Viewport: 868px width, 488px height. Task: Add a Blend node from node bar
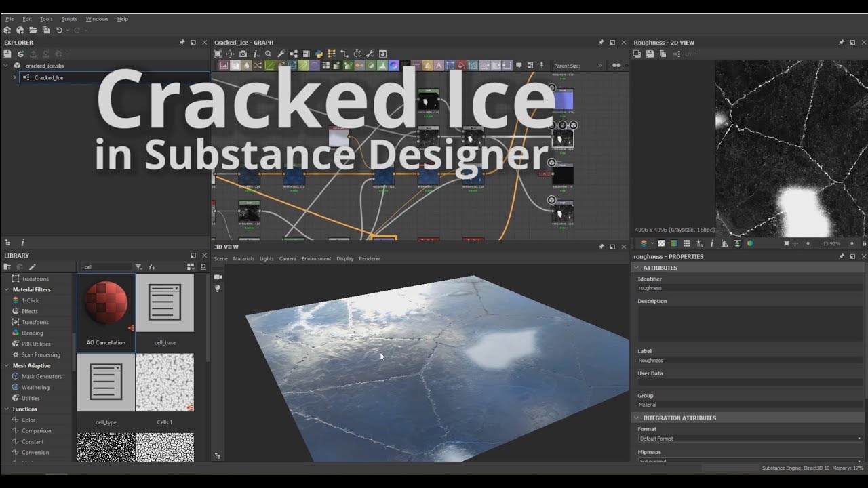coord(235,66)
